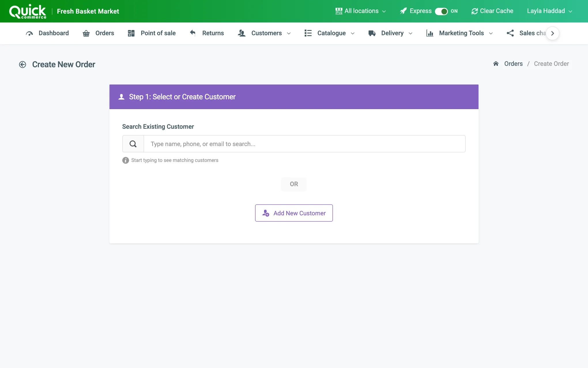The height and width of the screenshot is (368, 588).
Task: Click the Add New Customer button
Action: pyautogui.click(x=294, y=213)
